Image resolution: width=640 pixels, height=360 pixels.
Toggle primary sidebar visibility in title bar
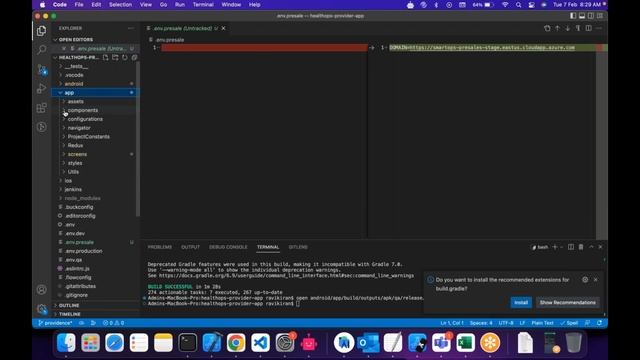click(573, 16)
